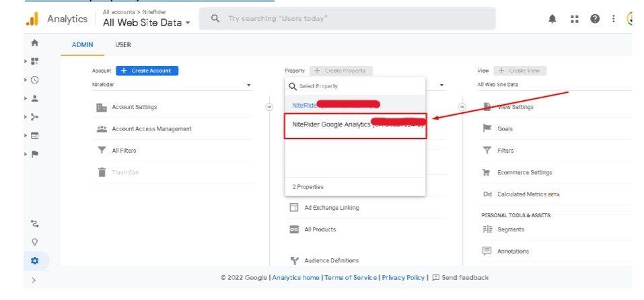
Task: Switch to the USER tab
Action: (122, 45)
